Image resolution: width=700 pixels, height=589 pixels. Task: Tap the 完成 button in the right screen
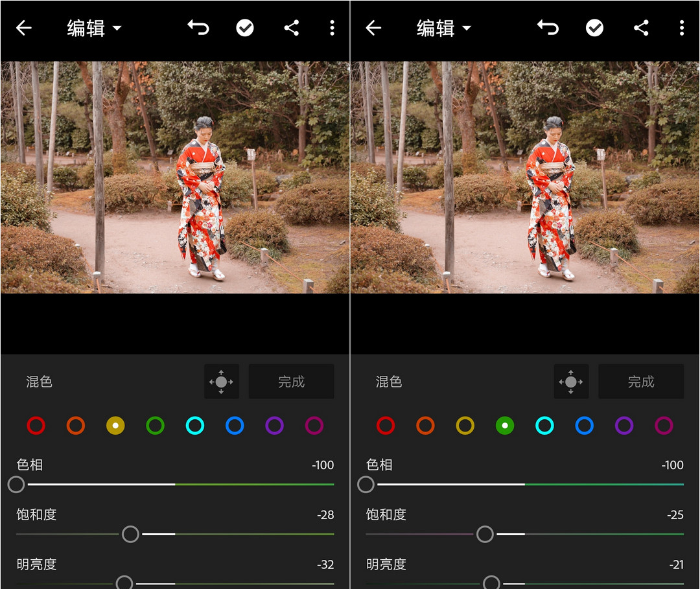[640, 382]
